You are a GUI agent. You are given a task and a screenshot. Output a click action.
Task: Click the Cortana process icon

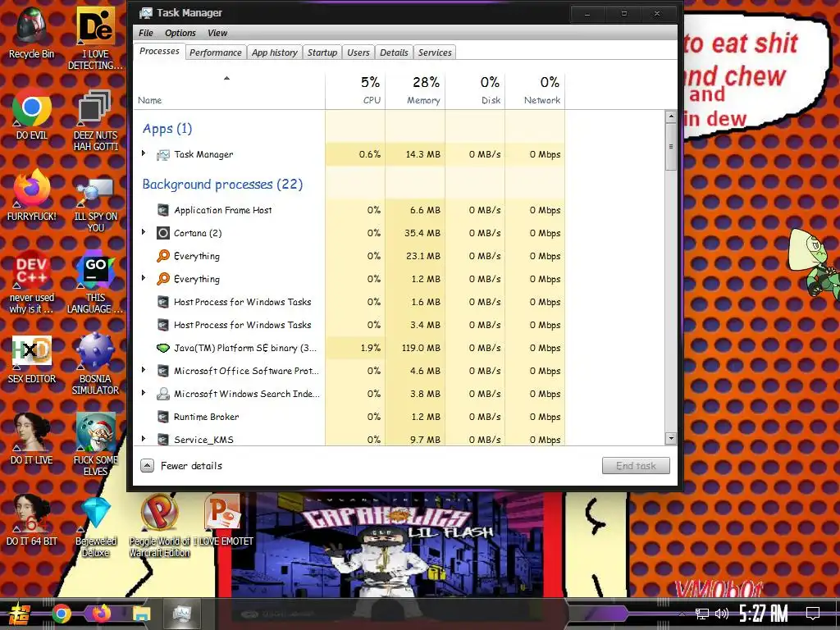(x=163, y=233)
